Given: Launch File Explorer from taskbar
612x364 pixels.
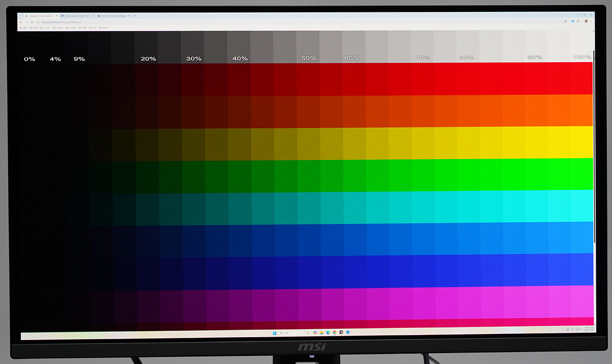Looking at the screenshot, I should [x=322, y=332].
